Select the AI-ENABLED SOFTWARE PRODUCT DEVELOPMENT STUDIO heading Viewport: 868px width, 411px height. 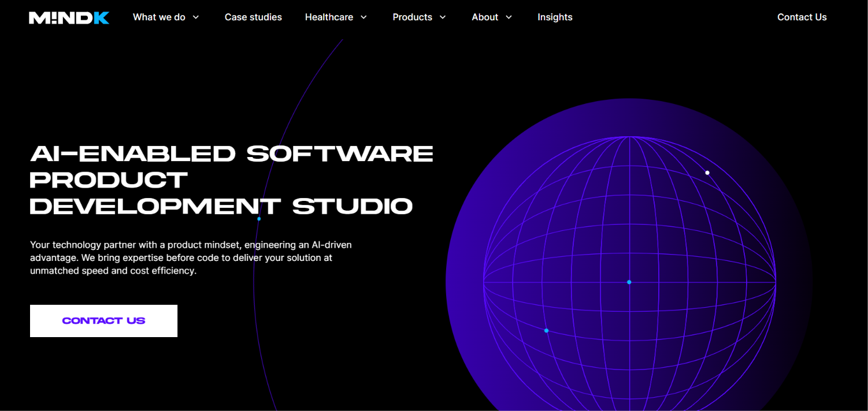click(231, 180)
